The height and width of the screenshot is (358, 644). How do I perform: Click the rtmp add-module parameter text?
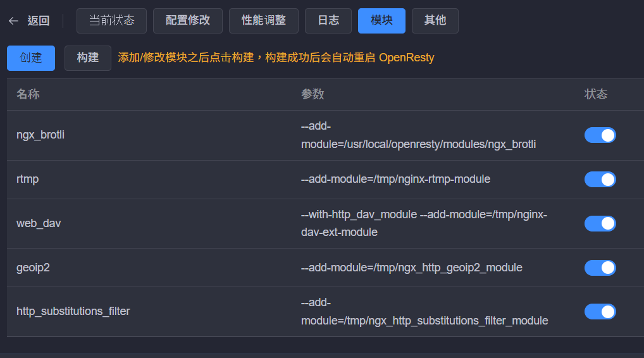(395, 180)
